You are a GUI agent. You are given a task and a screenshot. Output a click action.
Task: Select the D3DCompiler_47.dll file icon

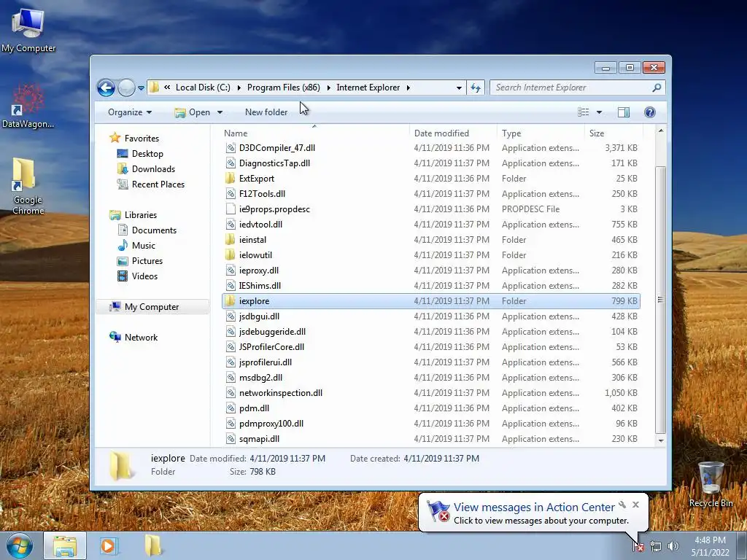click(x=231, y=148)
